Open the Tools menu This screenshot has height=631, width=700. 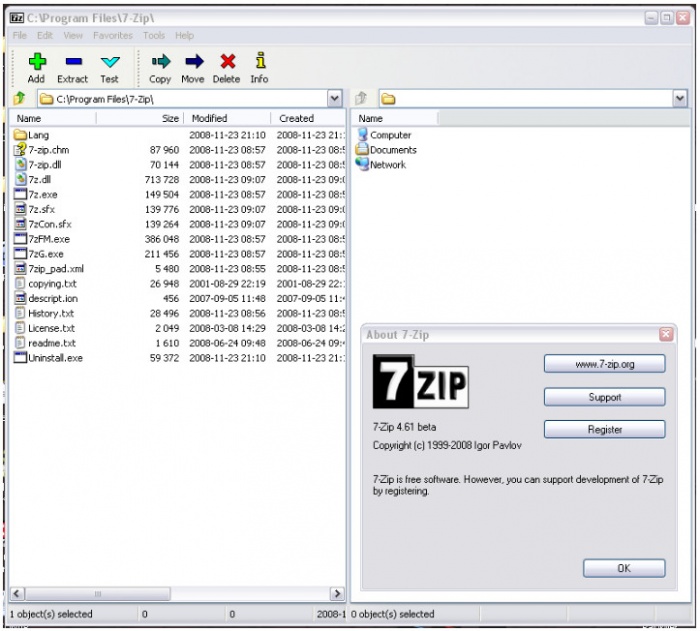(x=154, y=35)
